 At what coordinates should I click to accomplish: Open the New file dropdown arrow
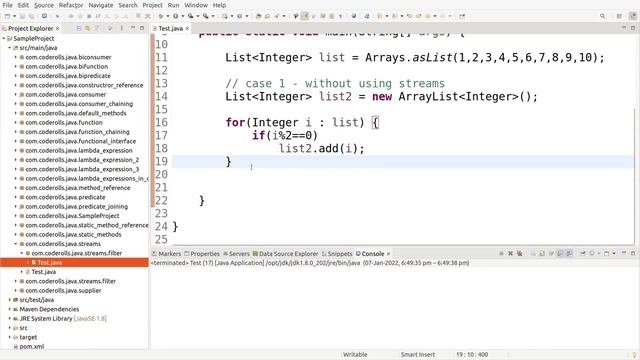[x=14, y=16]
